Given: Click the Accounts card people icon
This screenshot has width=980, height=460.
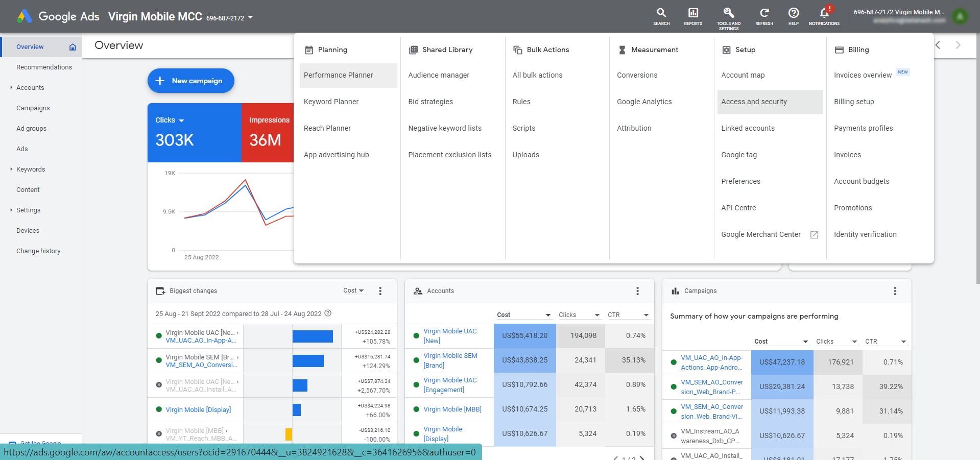Looking at the screenshot, I should coord(418,291).
